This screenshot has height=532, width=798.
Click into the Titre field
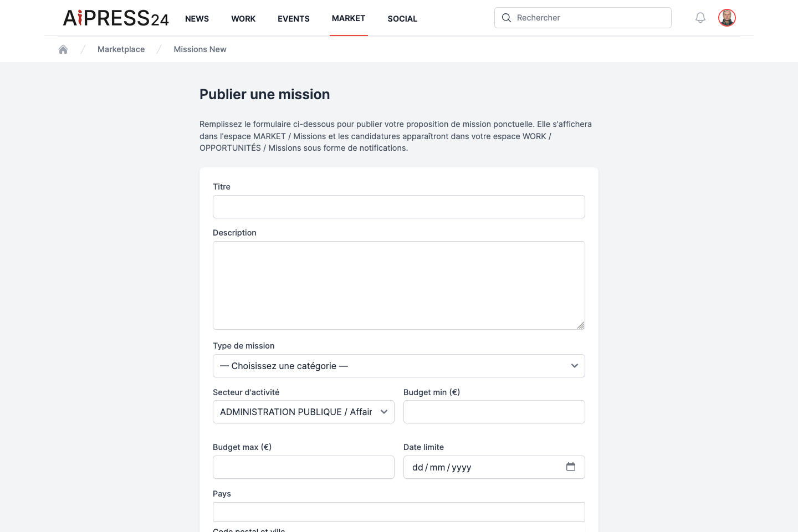[x=399, y=207]
